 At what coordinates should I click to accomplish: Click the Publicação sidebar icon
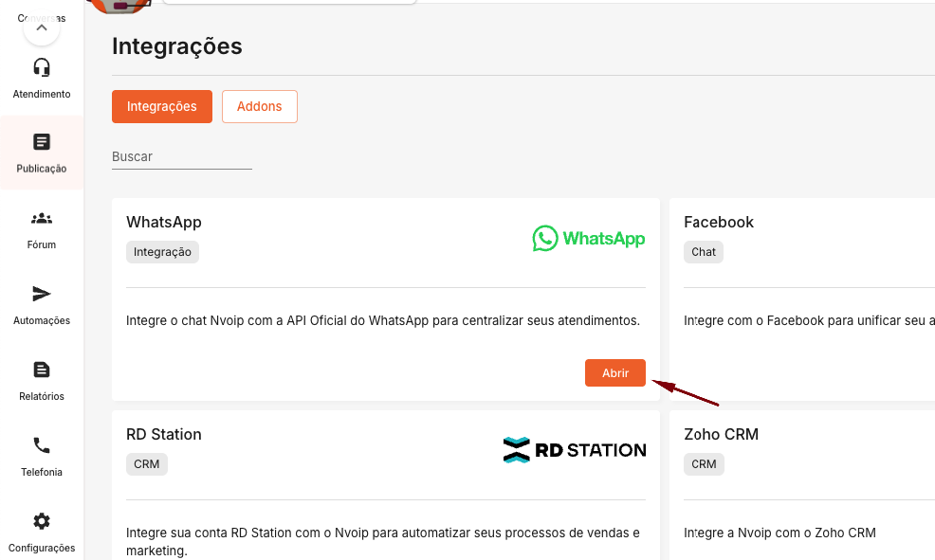42,142
